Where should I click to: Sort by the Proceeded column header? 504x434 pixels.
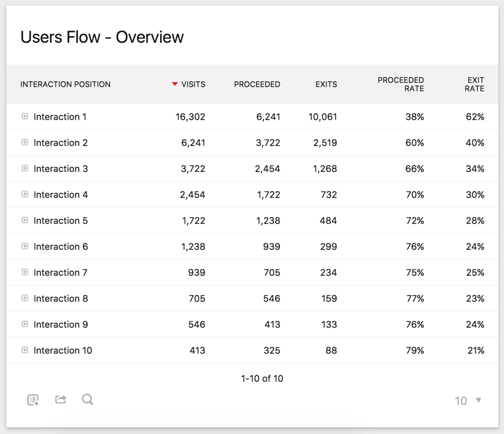pos(257,84)
